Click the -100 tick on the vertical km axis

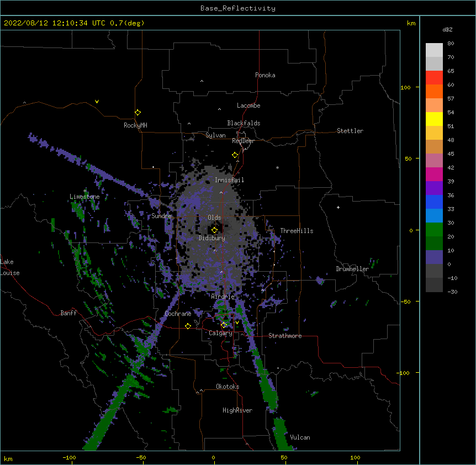tap(404, 373)
